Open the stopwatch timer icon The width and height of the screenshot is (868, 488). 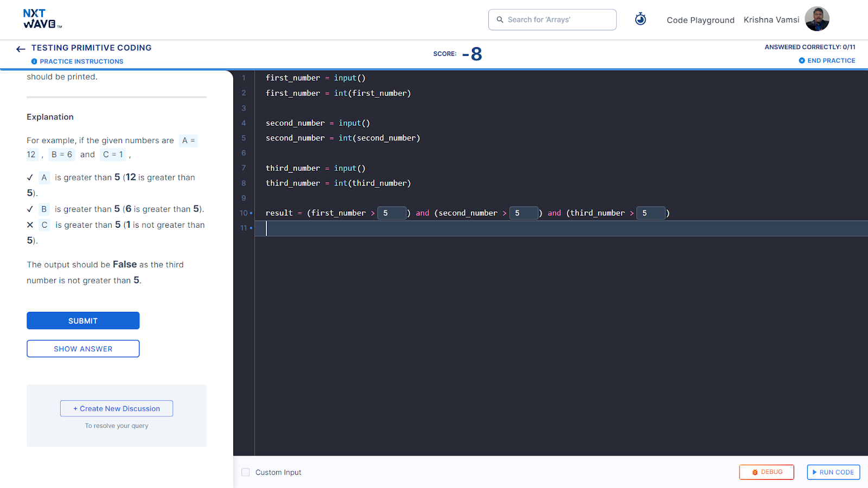click(641, 19)
